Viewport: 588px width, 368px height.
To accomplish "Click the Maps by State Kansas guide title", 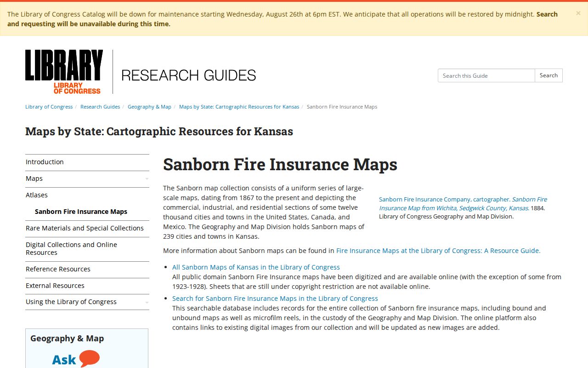I will click(x=159, y=132).
